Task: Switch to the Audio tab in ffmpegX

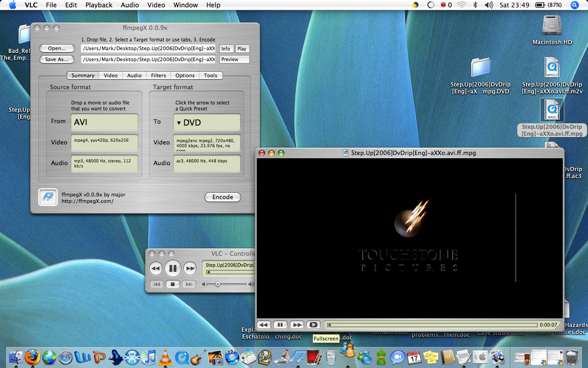Action: click(x=135, y=75)
